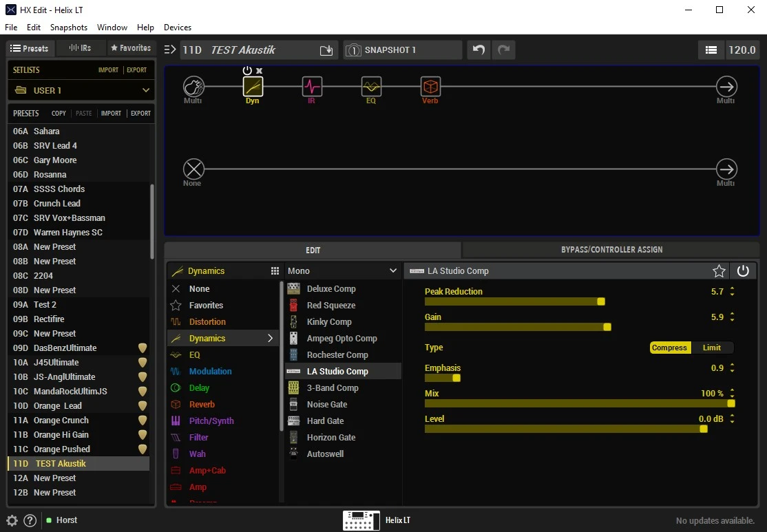The image size is (767, 532).
Task: Open the Snapshot 1 selector
Action: pyautogui.click(x=403, y=50)
